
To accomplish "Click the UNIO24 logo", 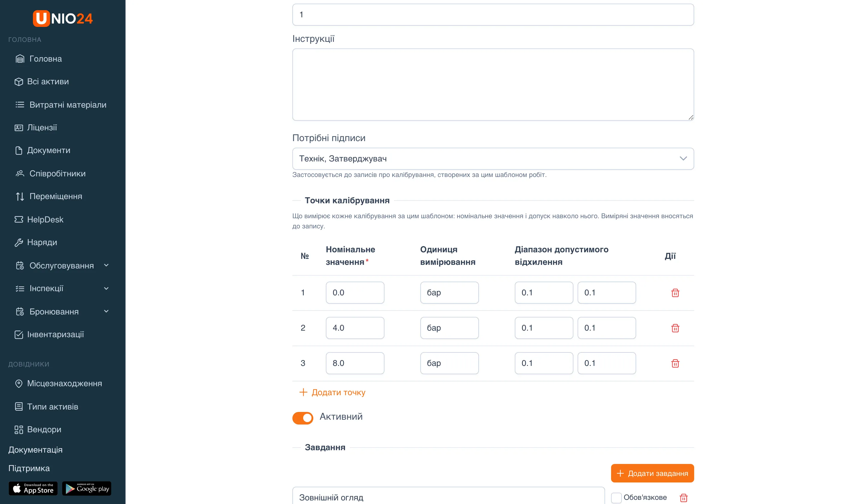I will coord(62,19).
